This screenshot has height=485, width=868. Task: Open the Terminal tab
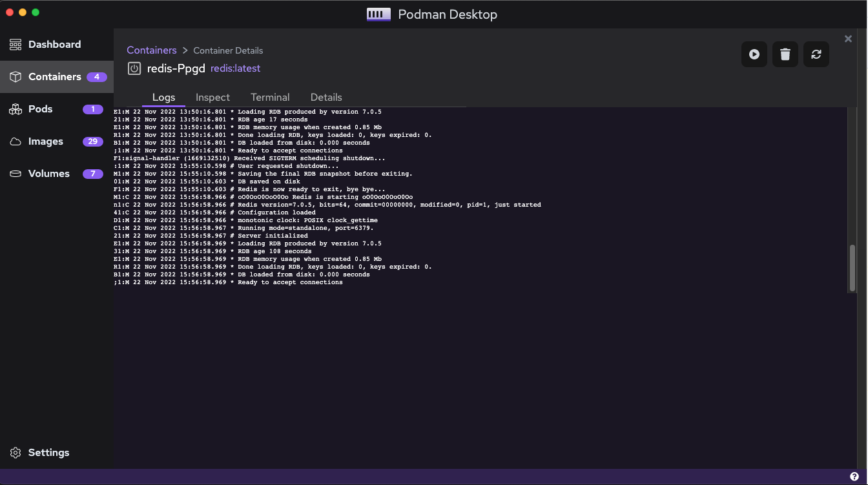(270, 97)
